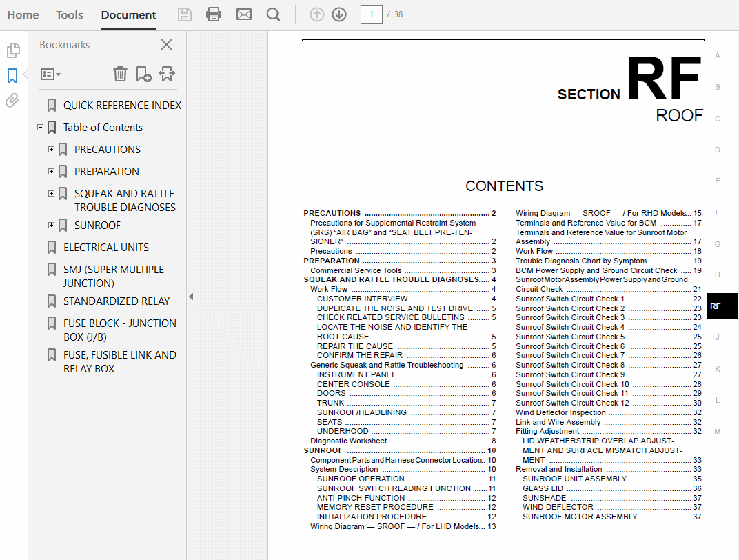Click the page number input field
This screenshot has height=560, width=739.
coord(371,14)
